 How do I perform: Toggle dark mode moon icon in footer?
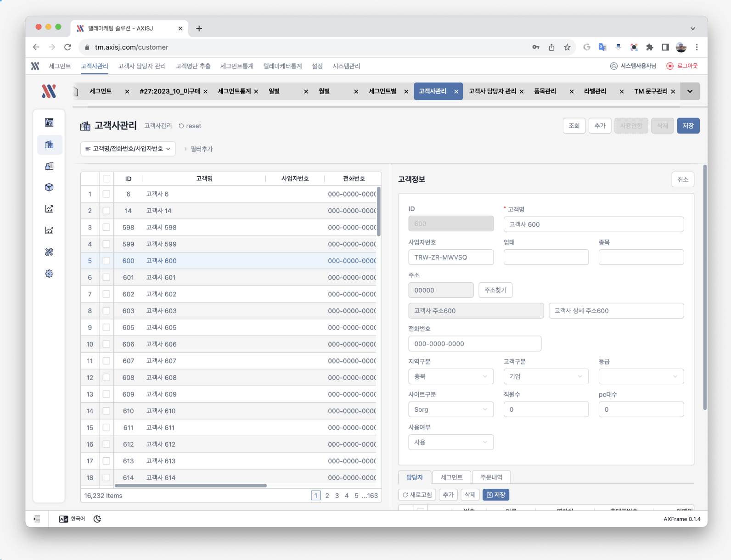click(97, 519)
